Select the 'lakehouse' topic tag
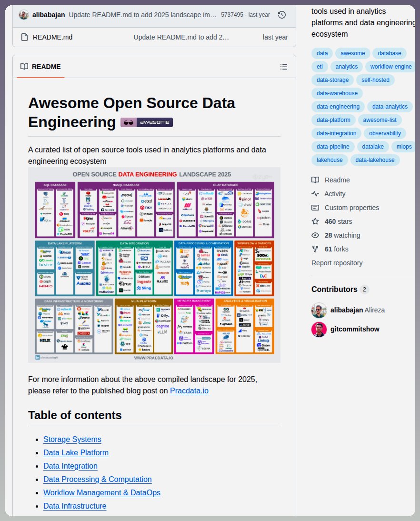Image resolution: width=420 pixels, height=521 pixels. (330, 160)
